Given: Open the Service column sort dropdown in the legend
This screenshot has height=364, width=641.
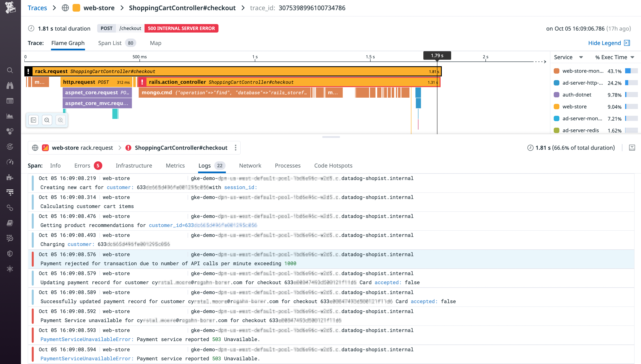Looking at the screenshot, I should (x=581, y=57).
